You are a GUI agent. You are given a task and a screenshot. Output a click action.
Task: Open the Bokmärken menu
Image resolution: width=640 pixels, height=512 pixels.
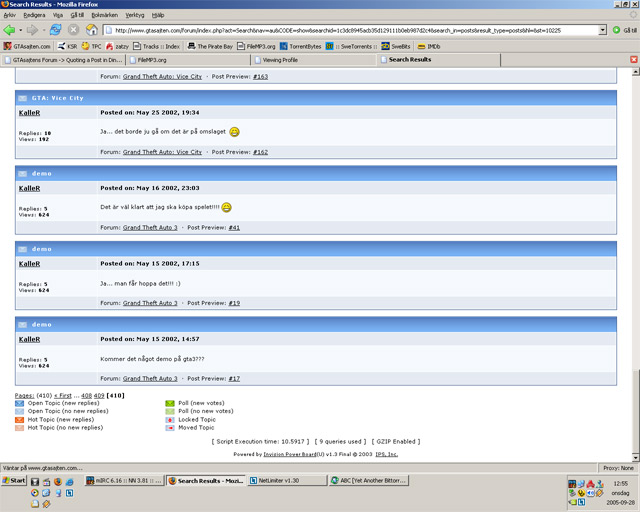(x=104, y=15)
